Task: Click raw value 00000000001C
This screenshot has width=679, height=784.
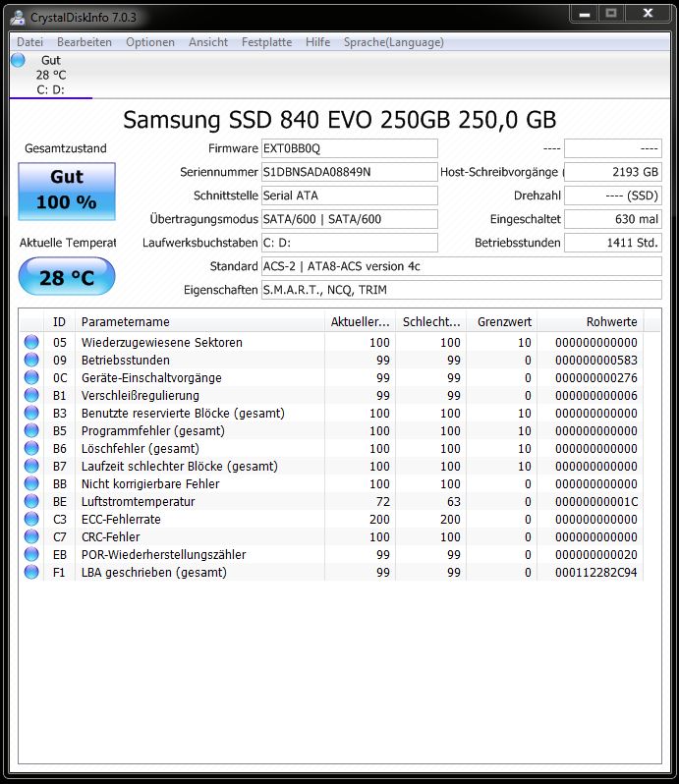Action: pyautogui.click(x=596, y=501)
